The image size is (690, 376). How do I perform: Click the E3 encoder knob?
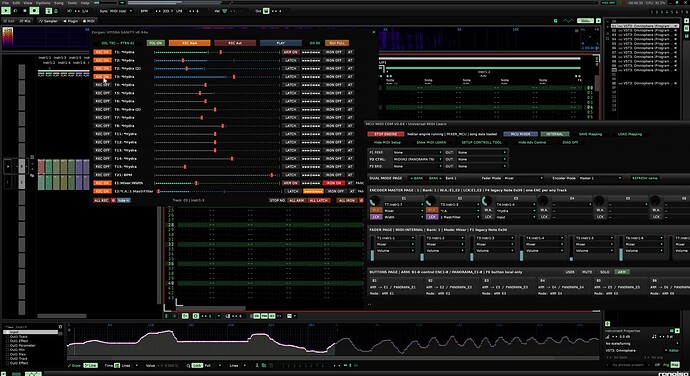[x=487, y=201]
